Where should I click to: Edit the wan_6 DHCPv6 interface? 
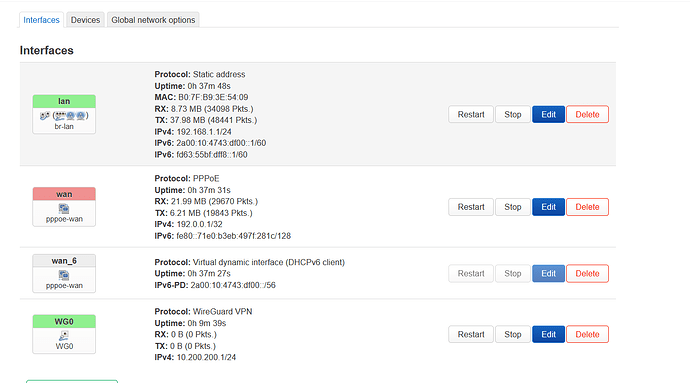click(x=548, y=273)
